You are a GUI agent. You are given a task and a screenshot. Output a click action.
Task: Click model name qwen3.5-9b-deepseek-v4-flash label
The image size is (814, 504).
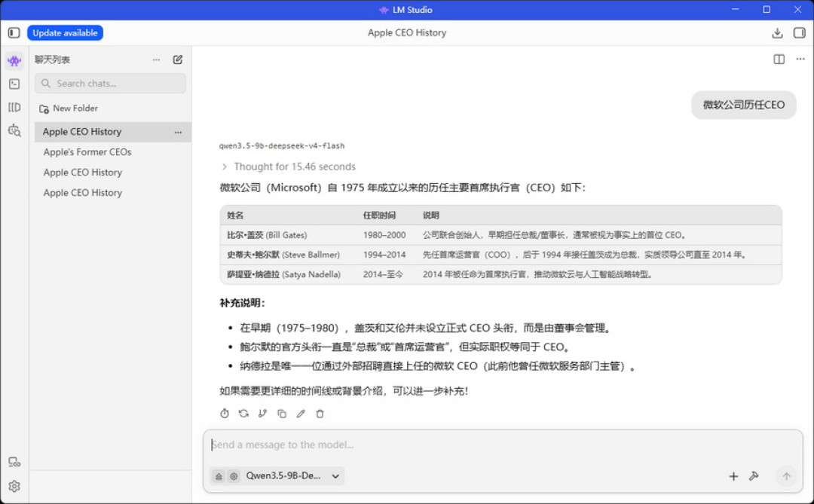click(282, 146)
